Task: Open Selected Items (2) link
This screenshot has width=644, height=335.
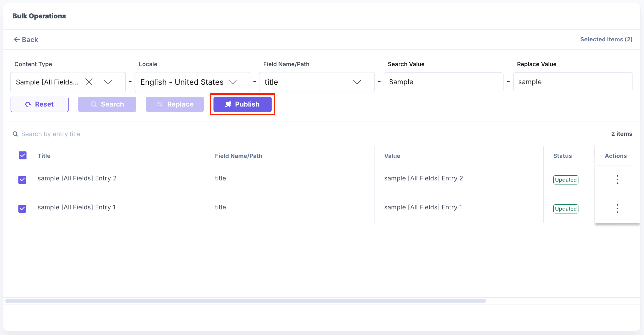Action: tap(606, 39)
